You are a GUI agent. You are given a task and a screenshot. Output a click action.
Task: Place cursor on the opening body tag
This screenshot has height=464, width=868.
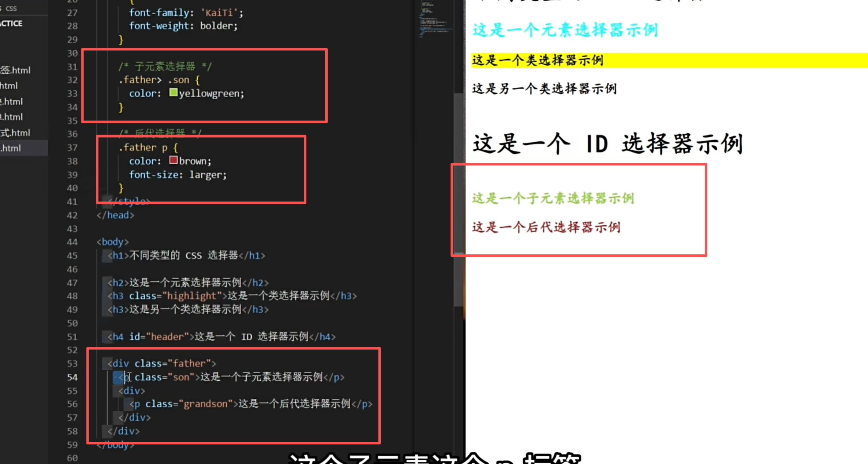(112, 242)
